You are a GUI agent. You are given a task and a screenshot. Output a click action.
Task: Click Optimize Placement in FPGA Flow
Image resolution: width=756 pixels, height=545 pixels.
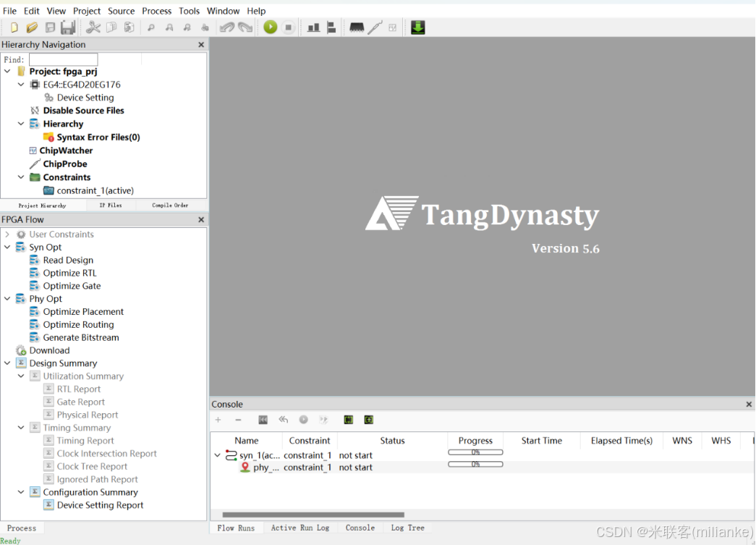coord(83,311)
